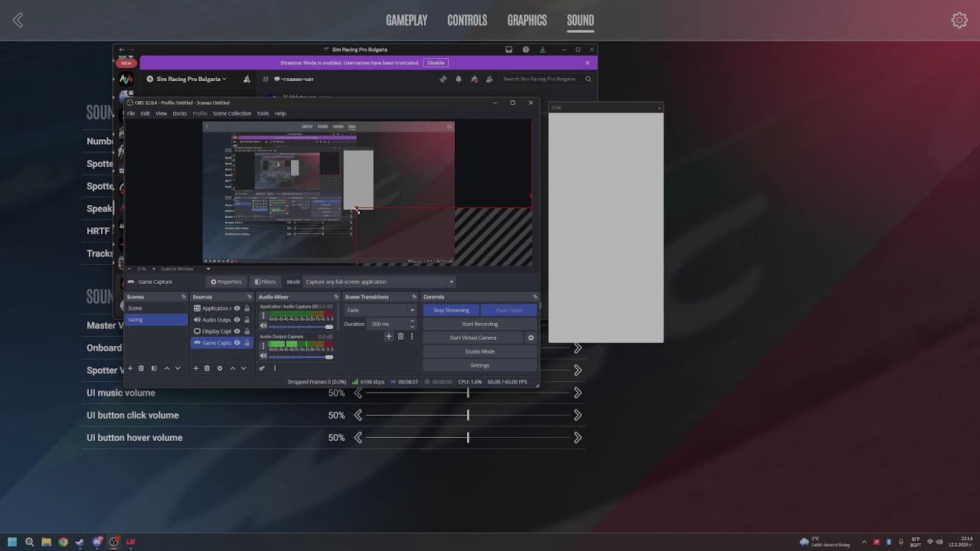This screenshot has height=551, width=980.
Task: Open Discord notification settings bell
Action: 459,79
